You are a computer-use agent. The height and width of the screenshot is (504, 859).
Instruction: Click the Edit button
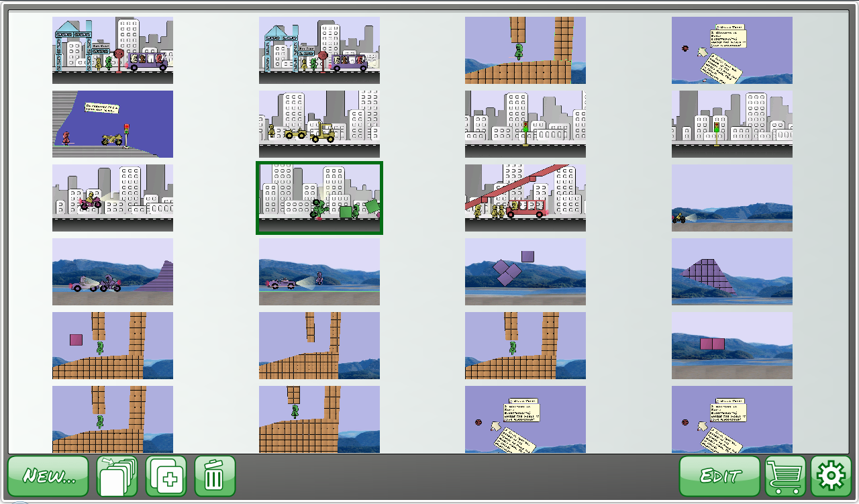tap(719, 476)
